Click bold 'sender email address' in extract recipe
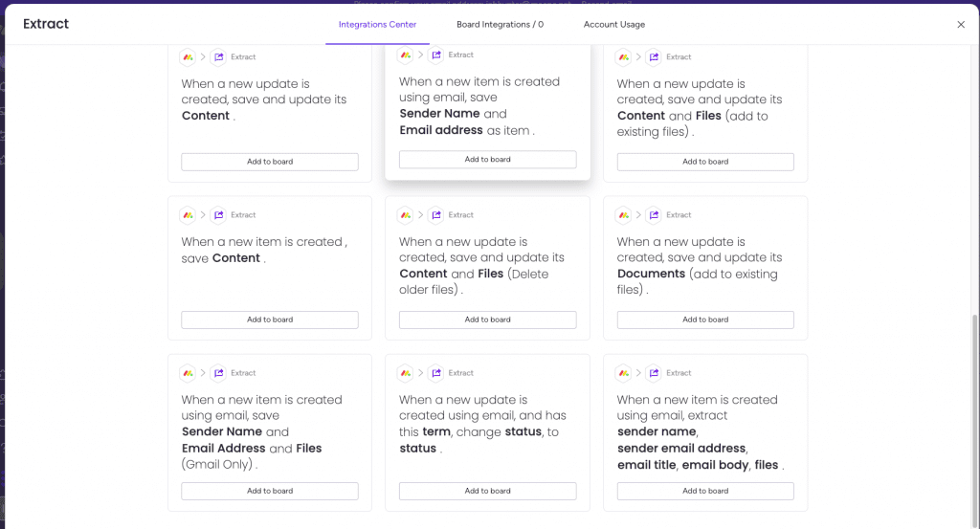Viewport: 980px width, 529px height. coord(681,449)
